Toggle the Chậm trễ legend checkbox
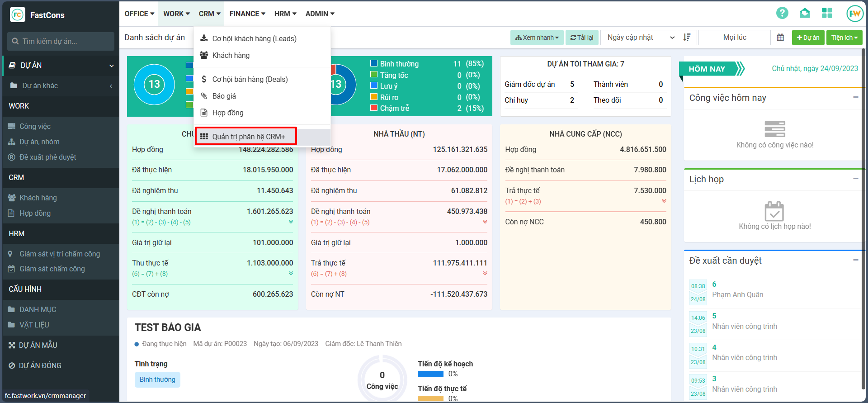The image size is (868, 403). click(374, 108)
